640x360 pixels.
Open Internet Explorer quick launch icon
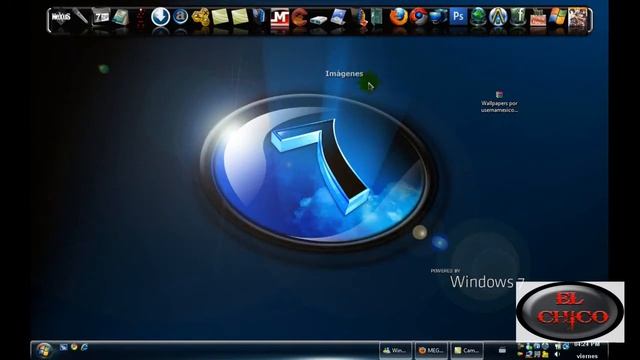84,347
